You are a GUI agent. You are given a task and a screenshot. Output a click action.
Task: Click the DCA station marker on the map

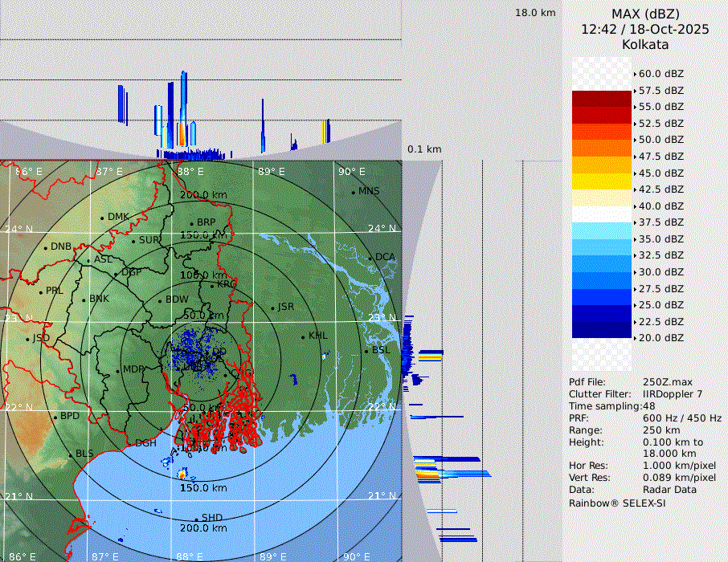[371, 258]
